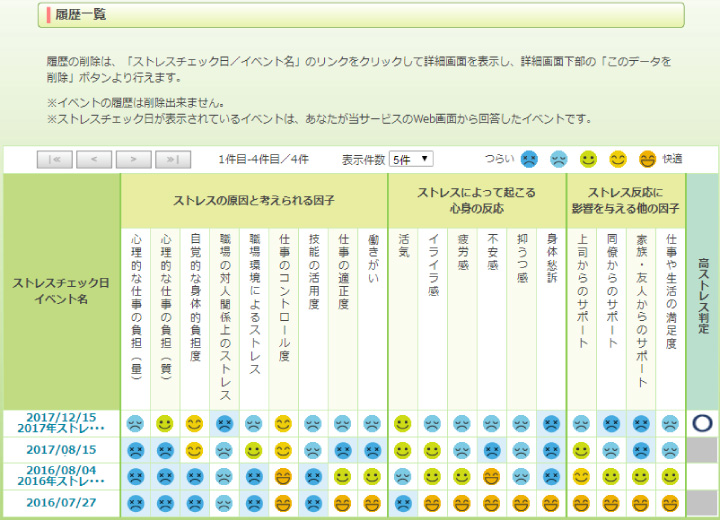Click the 1件目-4件目/4件 record count text
The image size is (720, 520).
tap(263, 159)
